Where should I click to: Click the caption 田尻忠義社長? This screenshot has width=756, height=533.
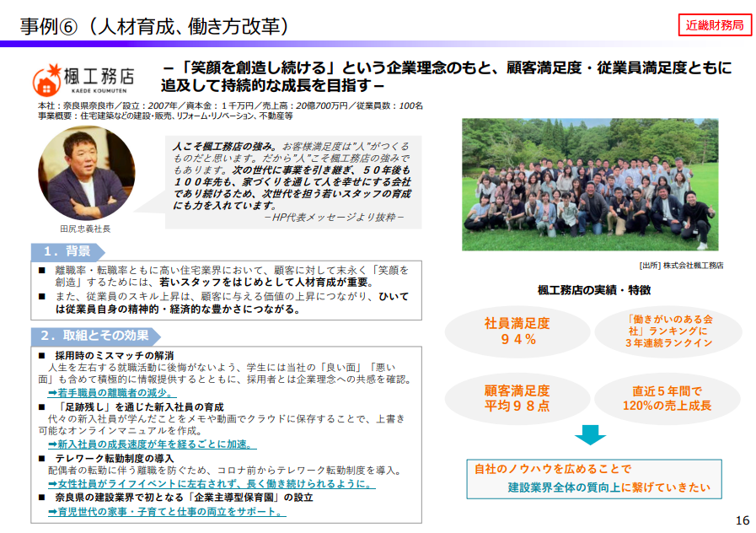(85, 229)
